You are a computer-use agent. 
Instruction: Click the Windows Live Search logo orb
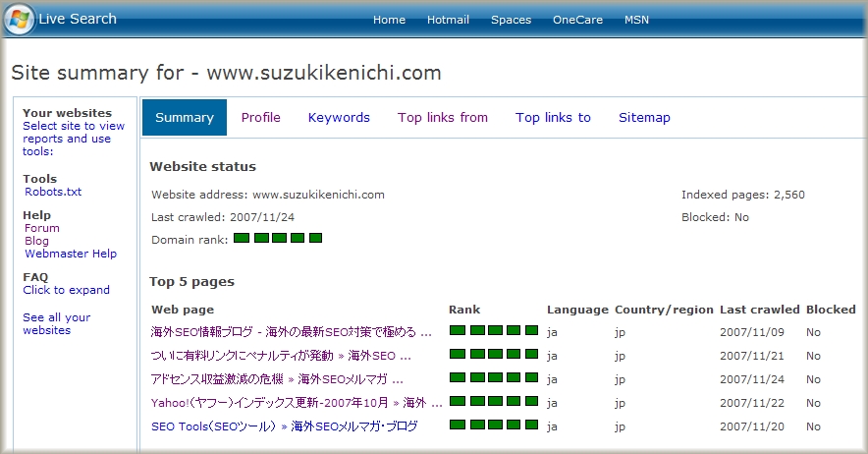click(x=20, y=20)
